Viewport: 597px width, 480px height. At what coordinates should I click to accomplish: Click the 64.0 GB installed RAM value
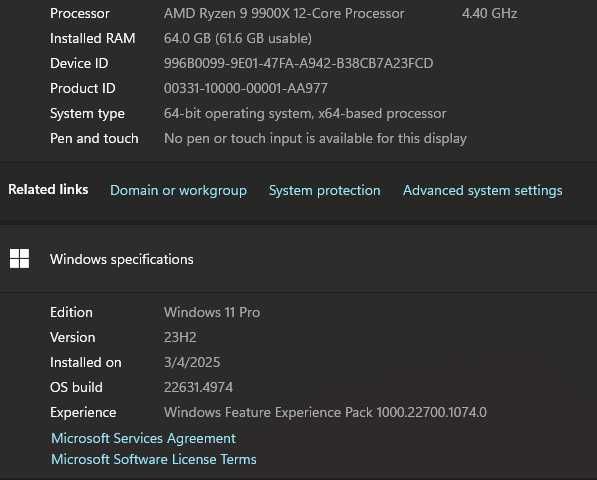point(238,38)
